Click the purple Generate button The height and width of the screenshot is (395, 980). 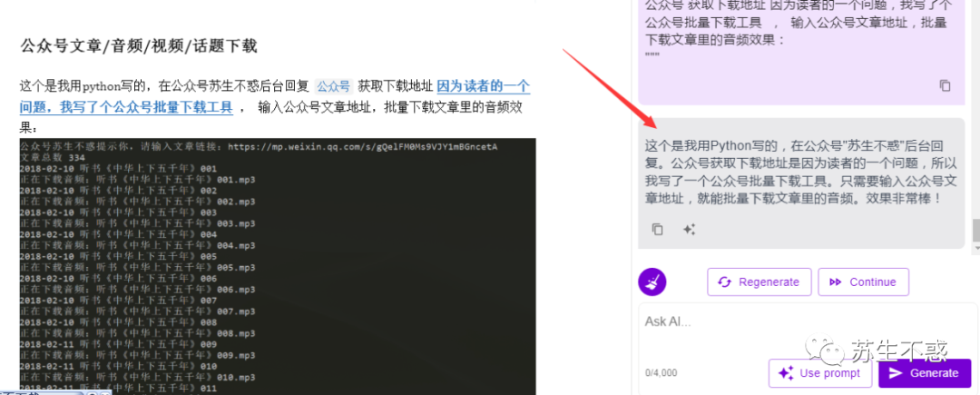[925, 373]
